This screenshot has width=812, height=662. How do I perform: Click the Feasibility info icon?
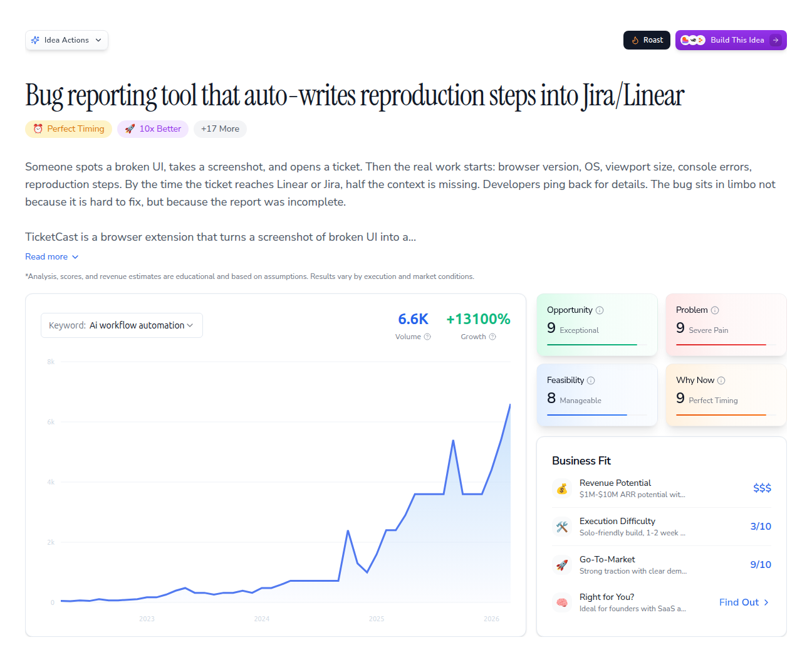pos(591,381)
